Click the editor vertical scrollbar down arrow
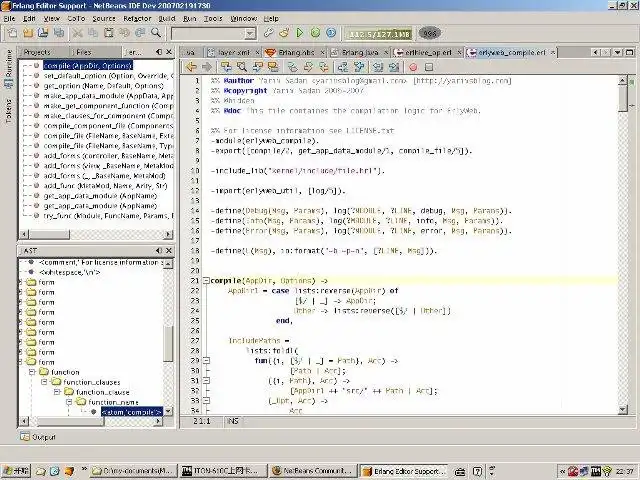 pyautogui.click(x=623, y=409)
